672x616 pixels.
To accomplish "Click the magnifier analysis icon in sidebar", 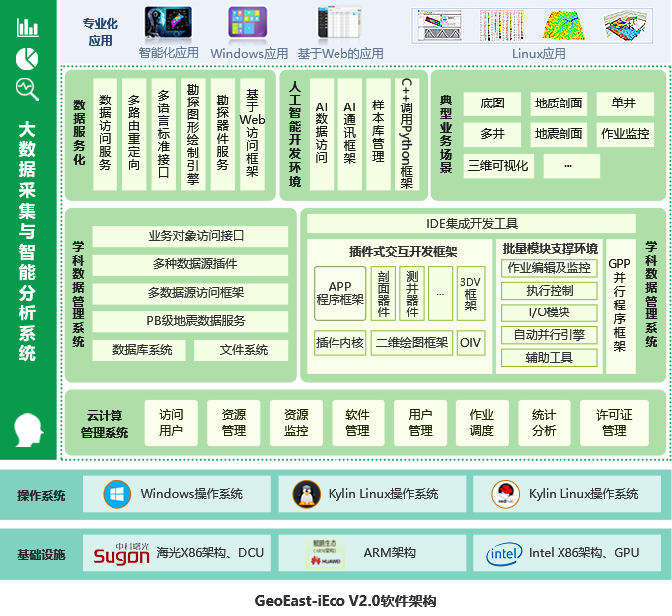I will (x=28, y=89).
